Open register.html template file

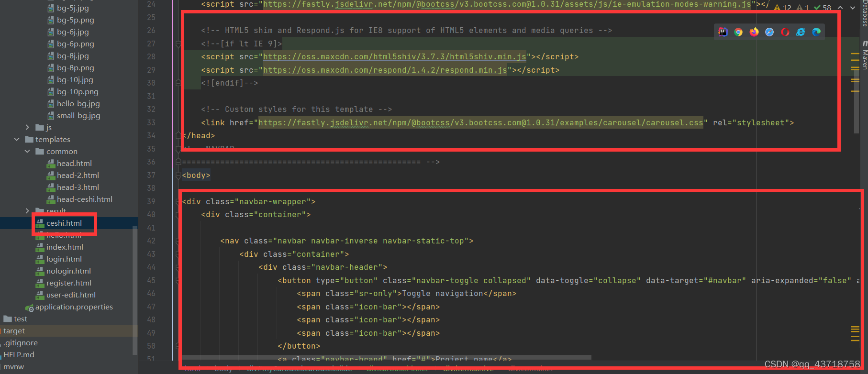(69, 283)
